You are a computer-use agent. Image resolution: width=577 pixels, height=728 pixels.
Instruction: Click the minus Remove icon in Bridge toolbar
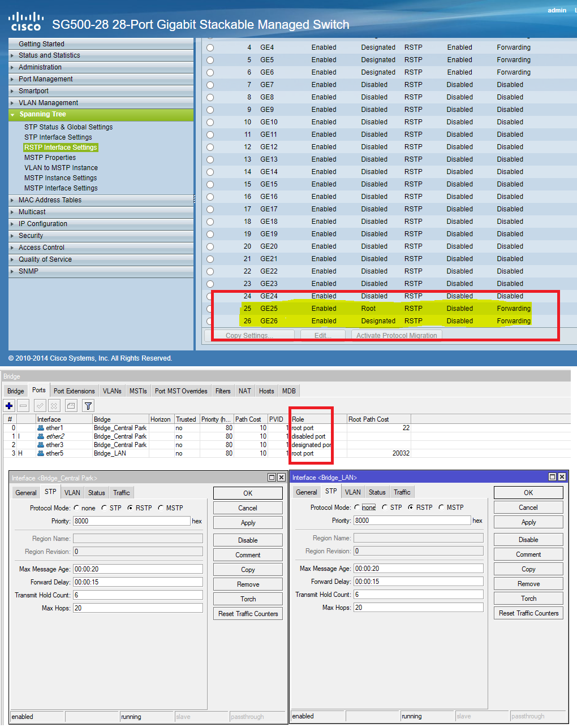coord(23,406)
